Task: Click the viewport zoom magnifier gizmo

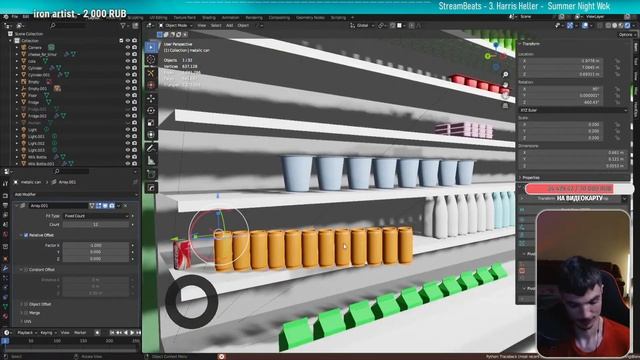Action: (x=505, y=74)
